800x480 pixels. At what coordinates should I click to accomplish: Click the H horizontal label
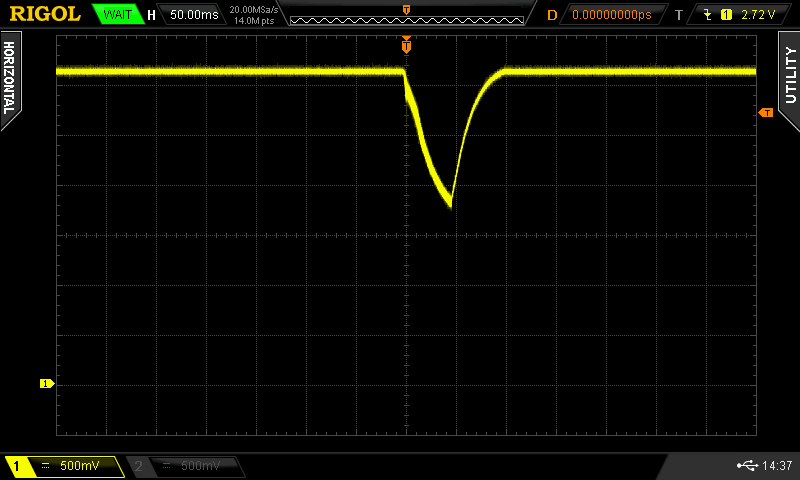pos(151,15)
